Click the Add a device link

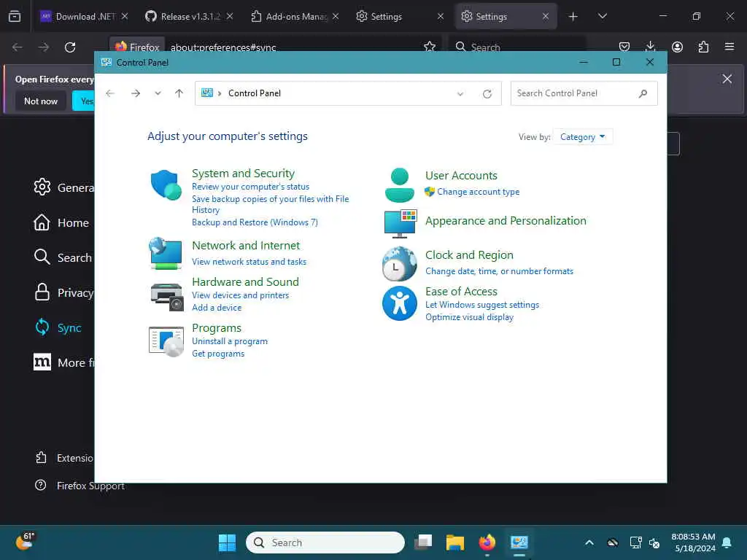point(216,308)
